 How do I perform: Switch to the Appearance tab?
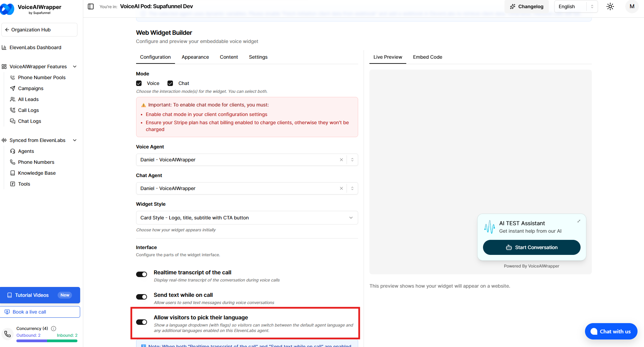(195, 57)
